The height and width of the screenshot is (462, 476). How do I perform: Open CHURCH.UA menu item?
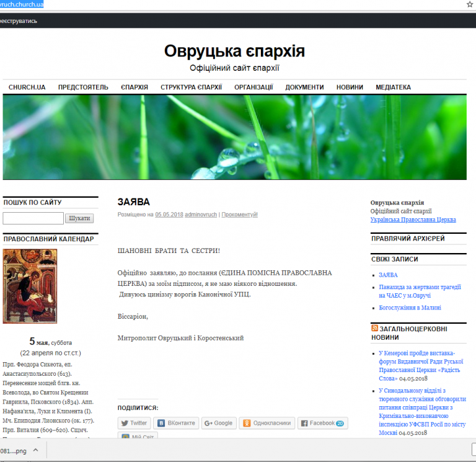point(27,87)
